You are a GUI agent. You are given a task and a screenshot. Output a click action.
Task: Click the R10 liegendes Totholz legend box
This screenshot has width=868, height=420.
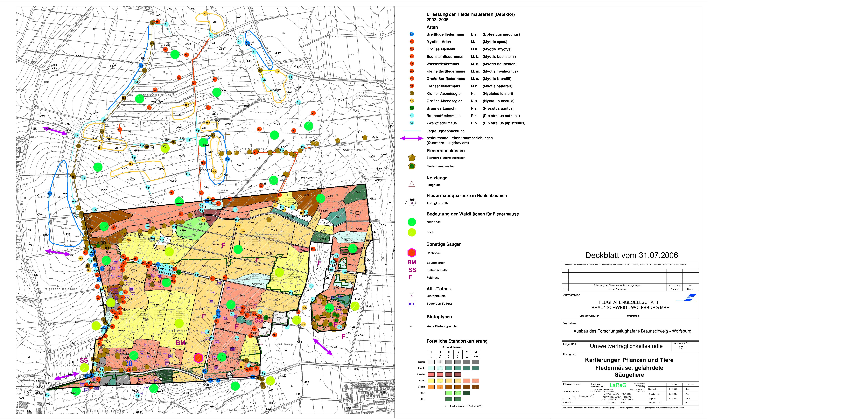pos(411,304)
